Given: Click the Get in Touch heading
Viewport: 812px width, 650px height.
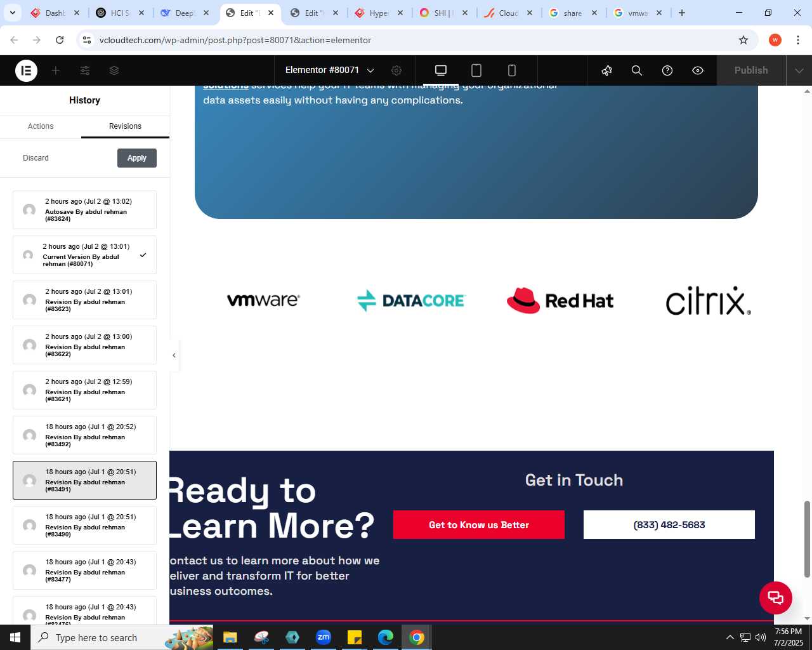Looking at the screenshot, I should (574, 481).
